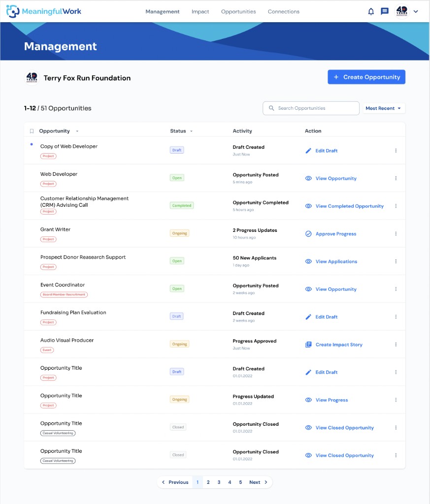Open the notifications bell
The image size is (430, 504).
pos(371,12)
